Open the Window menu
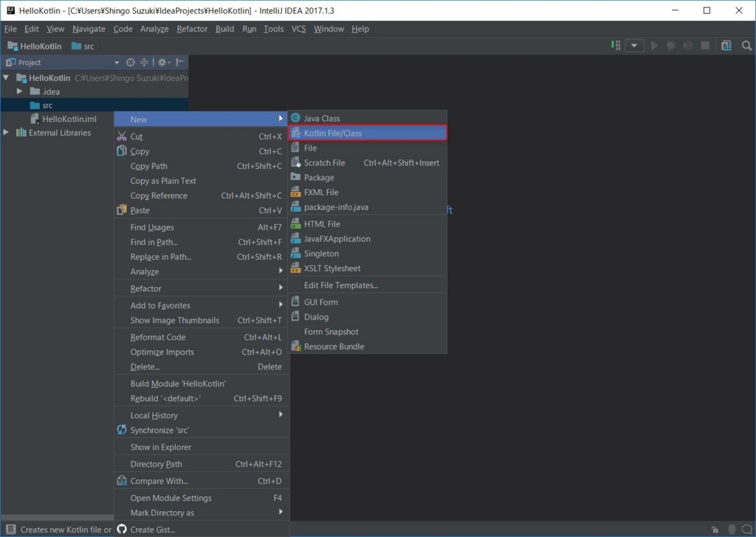756x537 pixels. [329, 29]
